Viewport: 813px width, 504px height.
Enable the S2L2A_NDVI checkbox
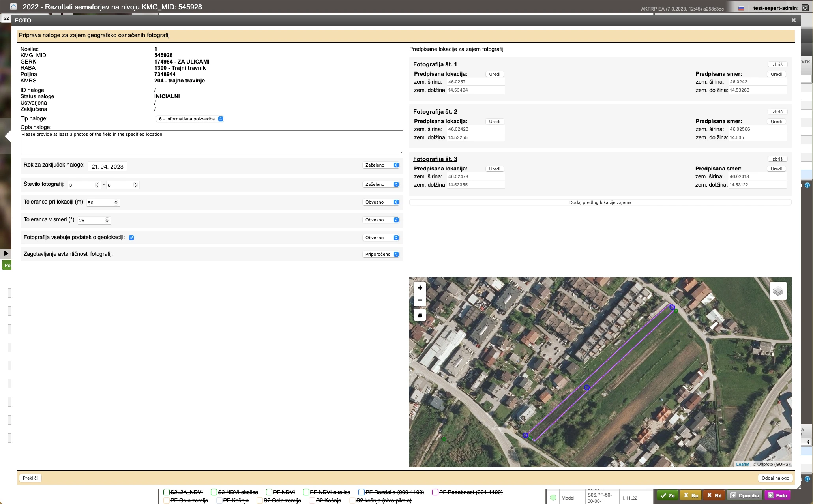167,492
